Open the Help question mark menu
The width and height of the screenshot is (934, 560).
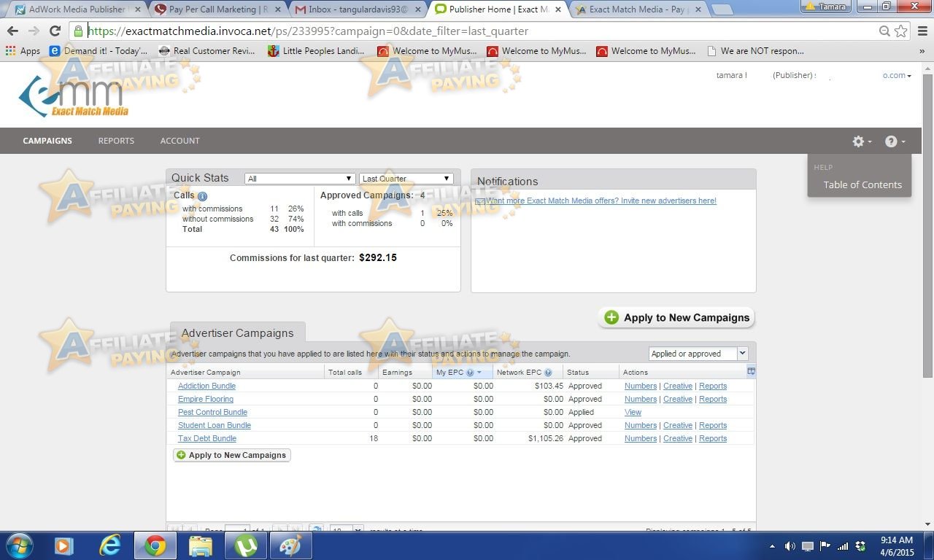click(x=895, y=141)
